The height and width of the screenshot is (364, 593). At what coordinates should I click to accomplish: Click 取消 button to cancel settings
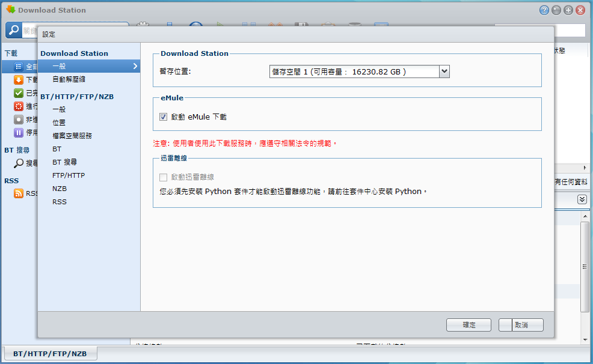click(521, 325)
